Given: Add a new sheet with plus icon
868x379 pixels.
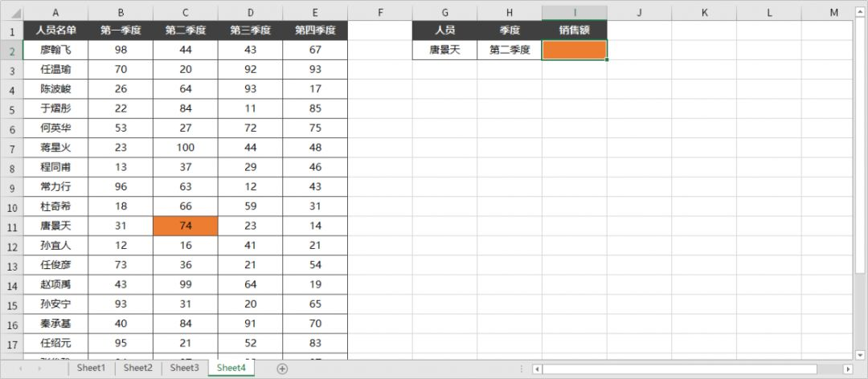Looking at the screenshot, I should click(282, 369).
